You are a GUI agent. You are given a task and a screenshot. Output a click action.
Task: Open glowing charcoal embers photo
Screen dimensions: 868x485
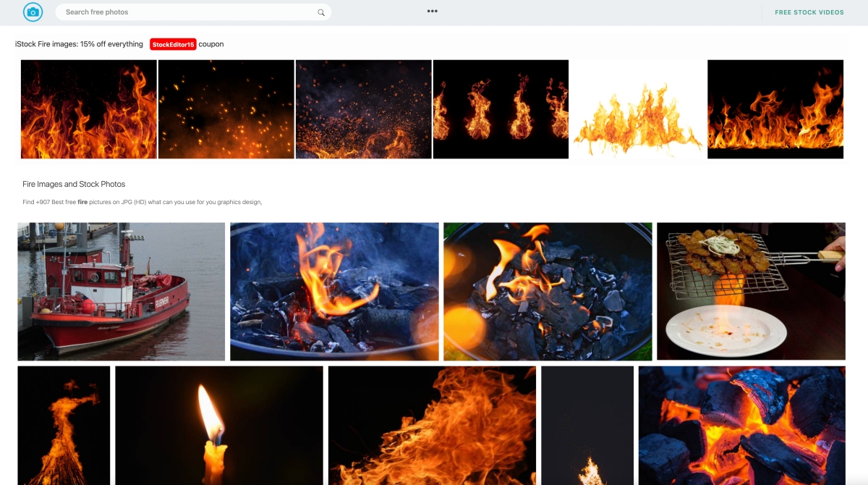point(742,426)
